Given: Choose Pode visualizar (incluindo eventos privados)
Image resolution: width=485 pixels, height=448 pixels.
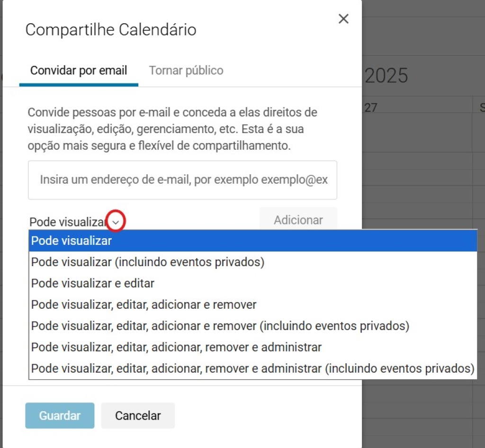Looking at the screenshot, I should 148,262.
